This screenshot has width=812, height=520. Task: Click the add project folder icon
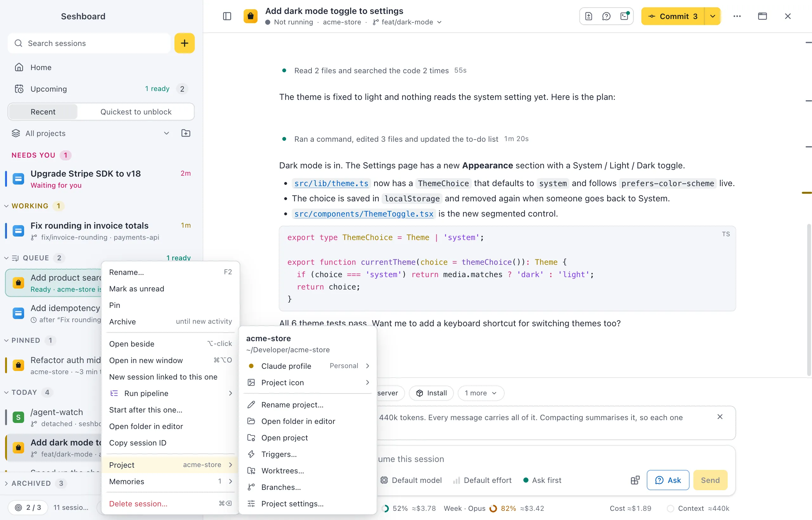[x=186, y=133]
